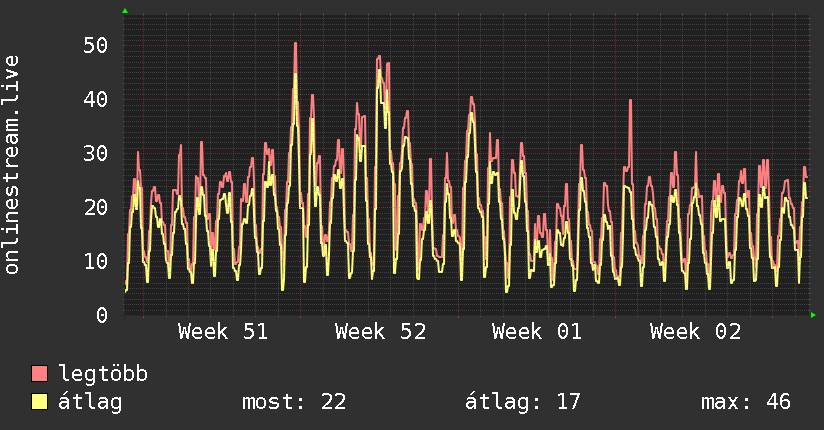824x430 pixels.
Task: Click the átlag legend label beside yellow swatch
Action: tap(90, 403)
